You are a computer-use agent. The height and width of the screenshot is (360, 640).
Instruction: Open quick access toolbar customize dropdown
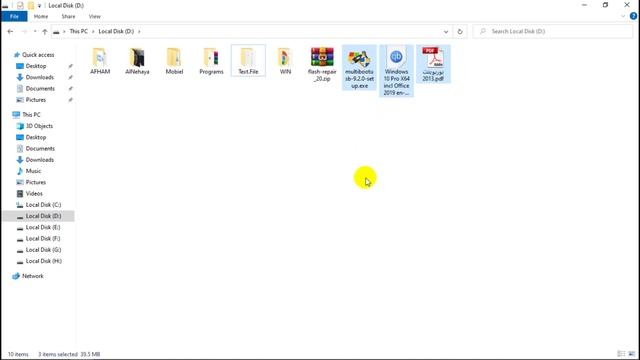(39, 6)
